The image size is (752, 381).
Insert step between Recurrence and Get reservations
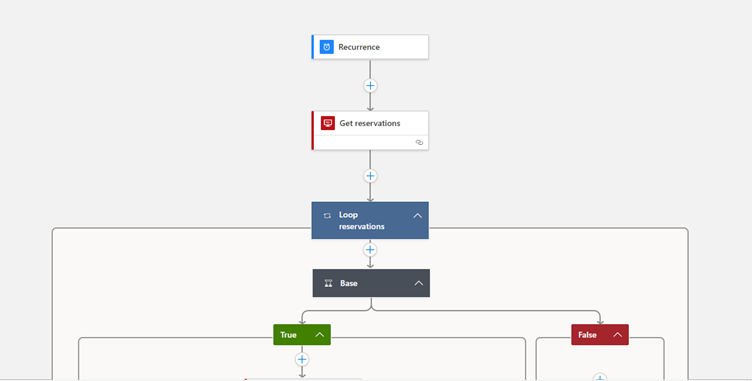pyautogui.click(x=370, y=86)
